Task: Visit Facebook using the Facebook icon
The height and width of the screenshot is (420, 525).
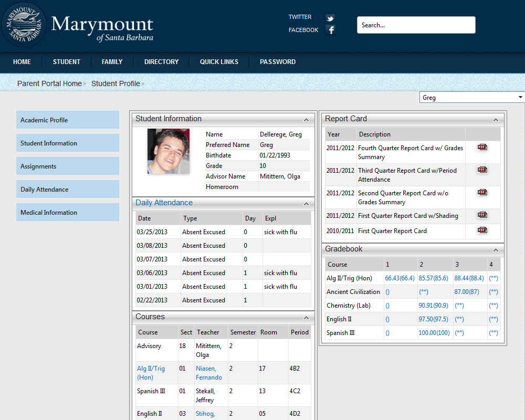Action: (x=330, y=30)
